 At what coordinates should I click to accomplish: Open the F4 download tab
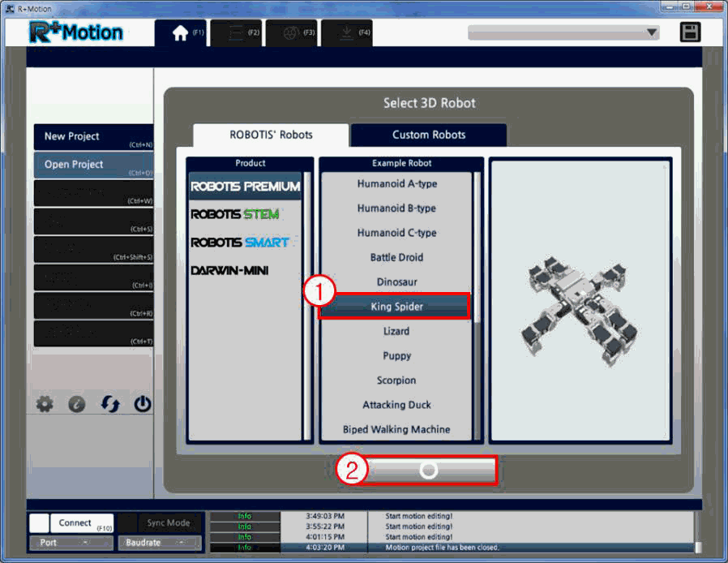point(347,33)
